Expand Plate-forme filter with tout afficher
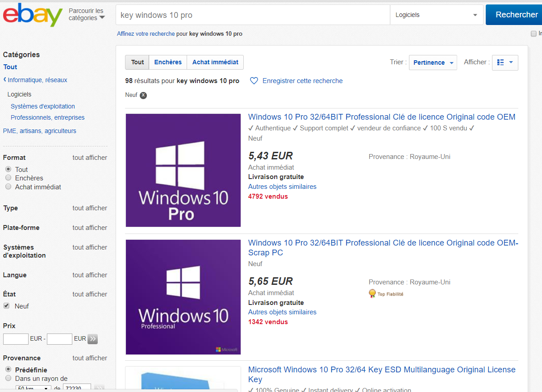Viewport: 542px width, 392px height. pyautogui.click(x=90, y=228)
